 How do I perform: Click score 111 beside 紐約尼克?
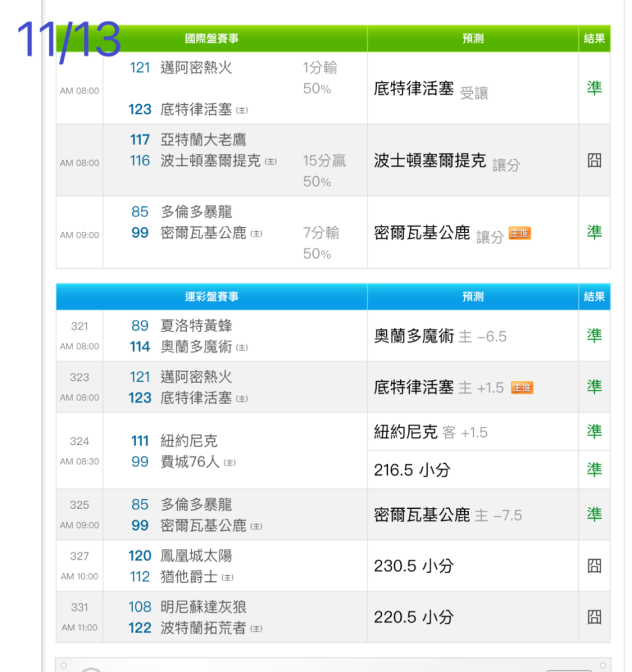click(x=140, y=441)
